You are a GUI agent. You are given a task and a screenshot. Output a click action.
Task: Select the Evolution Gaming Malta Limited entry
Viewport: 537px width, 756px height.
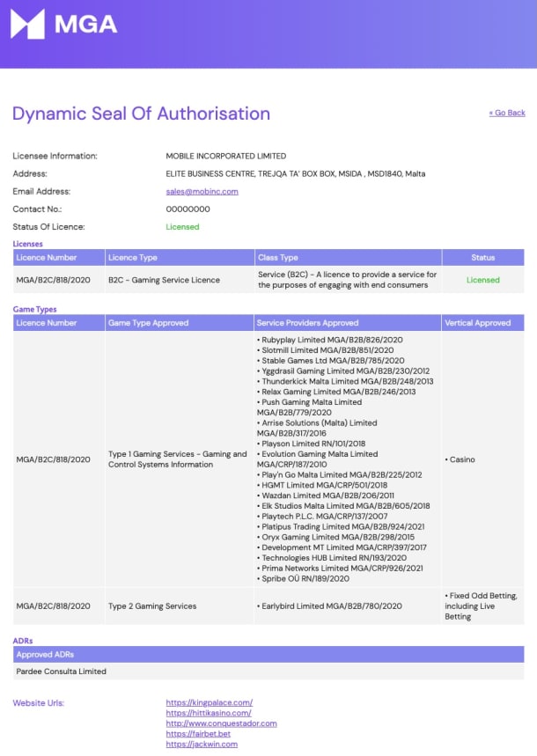point(318,459)
